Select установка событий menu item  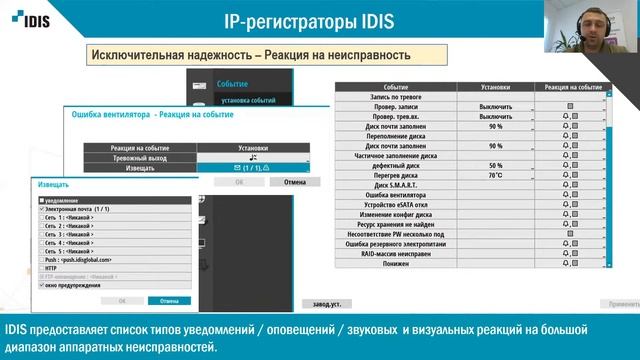tap(248, 100)
